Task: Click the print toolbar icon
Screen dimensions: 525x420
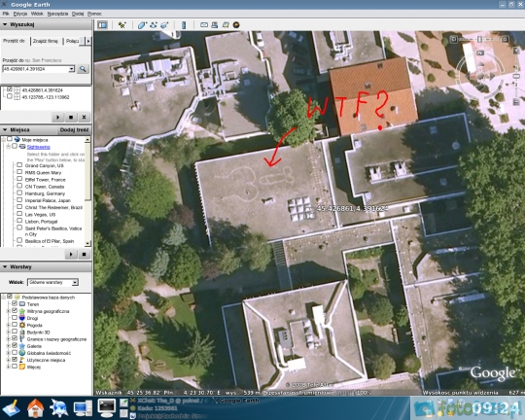Action: pos(215,24)
